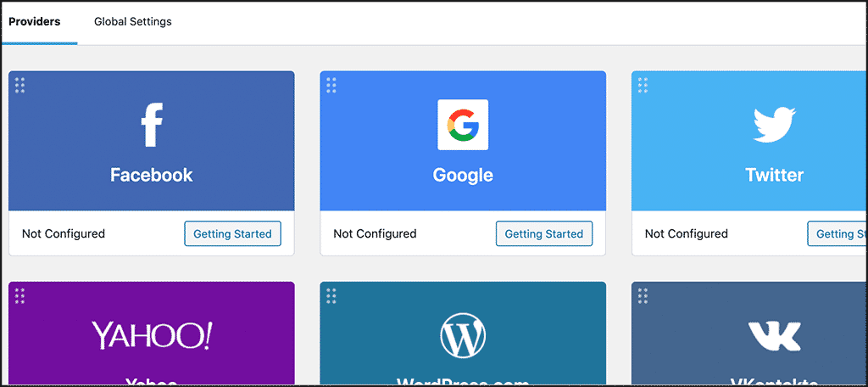868x387 pixels.
Task: Switch to the Global Settings tab
Action: pyautogui.click(x=133, y=21)
